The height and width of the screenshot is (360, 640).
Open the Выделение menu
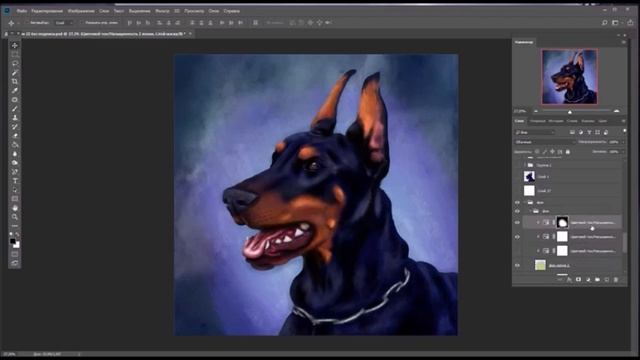coord(139,11)
